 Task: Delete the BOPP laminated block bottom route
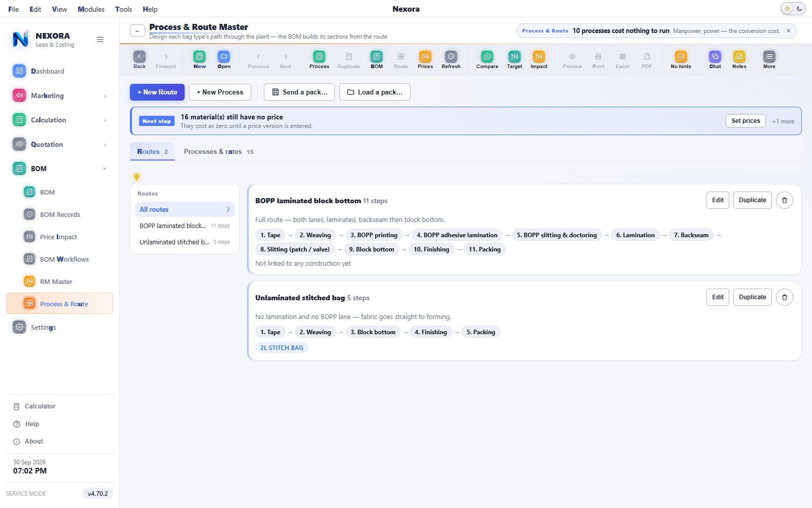coord(785,200)
